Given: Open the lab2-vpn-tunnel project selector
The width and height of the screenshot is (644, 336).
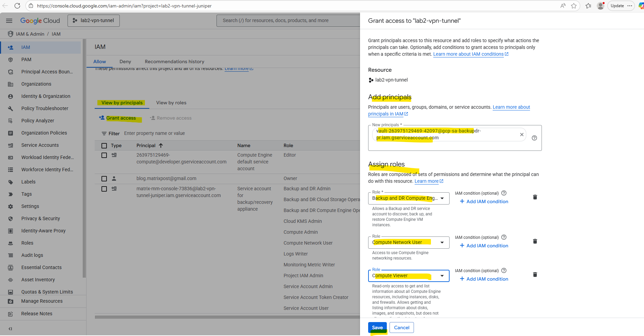Looking at the screenshot, I should 94,21.
